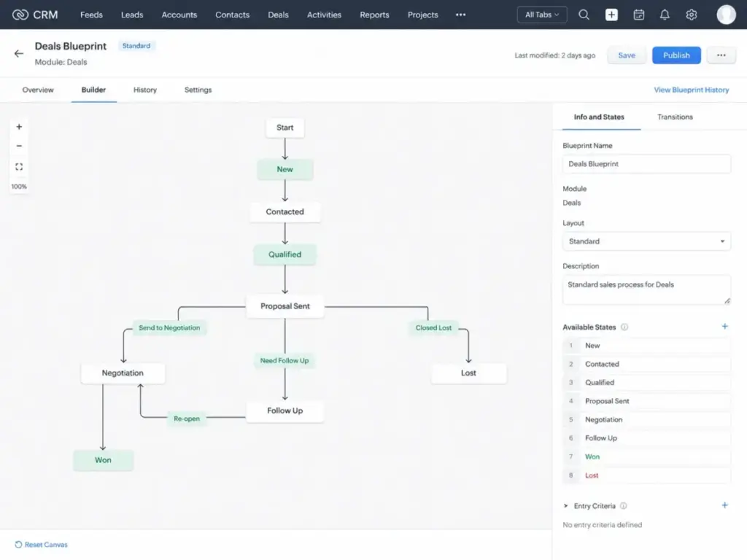Image resolution: width=747 pixels, height=560 pixels.
Task: Select the Proposal Sent state node
Action: (x=285, y=306)
